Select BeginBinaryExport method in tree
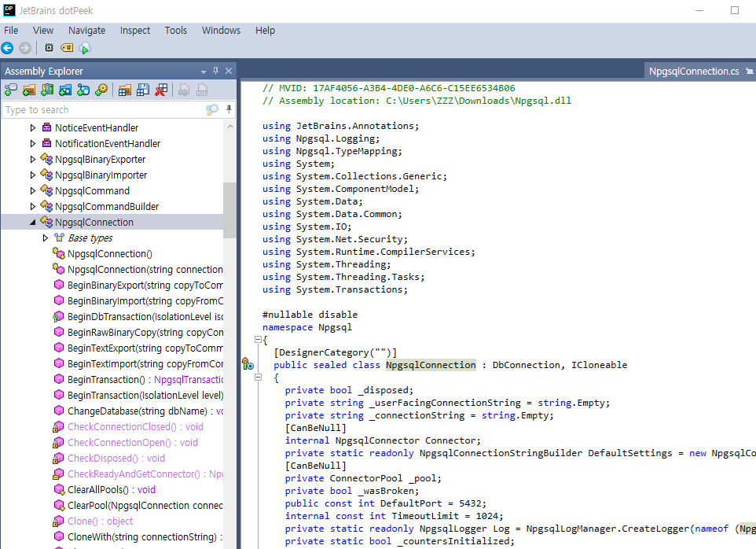Viewport: 756px width, 549px height. click(x=145, y=285)
